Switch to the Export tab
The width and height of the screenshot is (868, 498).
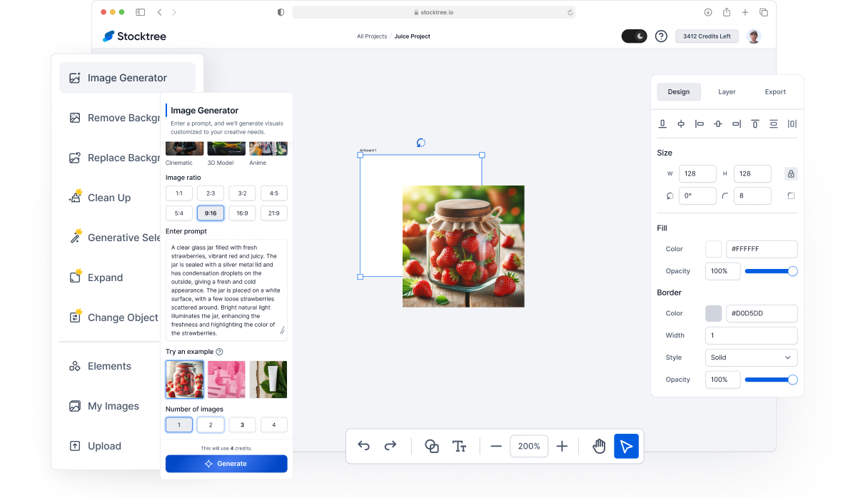(x=774, y=92)
